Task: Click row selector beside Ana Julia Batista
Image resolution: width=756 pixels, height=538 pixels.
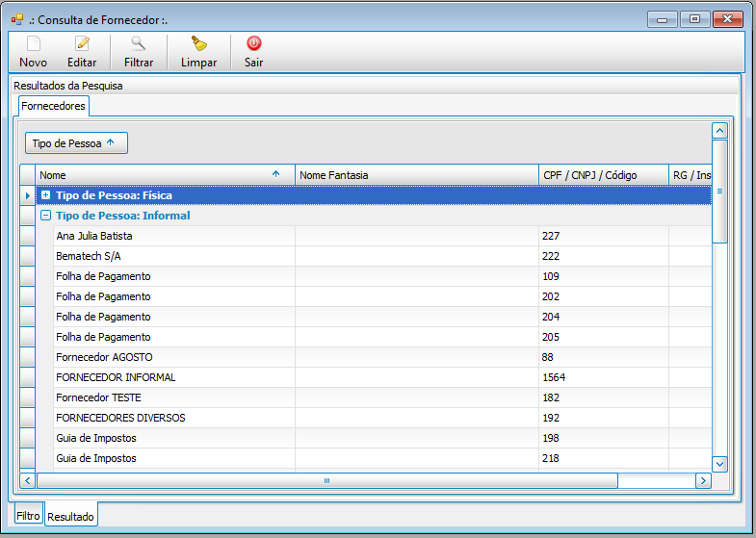Action: 28,236
